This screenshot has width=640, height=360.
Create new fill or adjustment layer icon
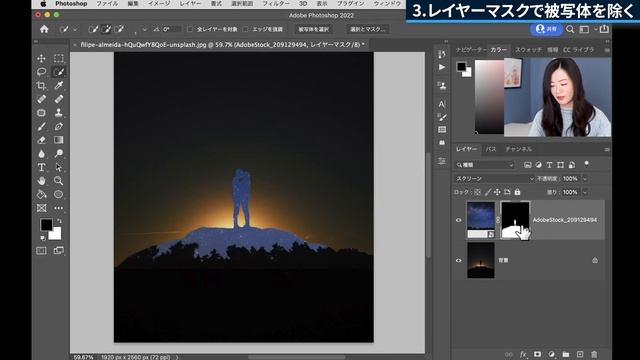tap(551, 354)
